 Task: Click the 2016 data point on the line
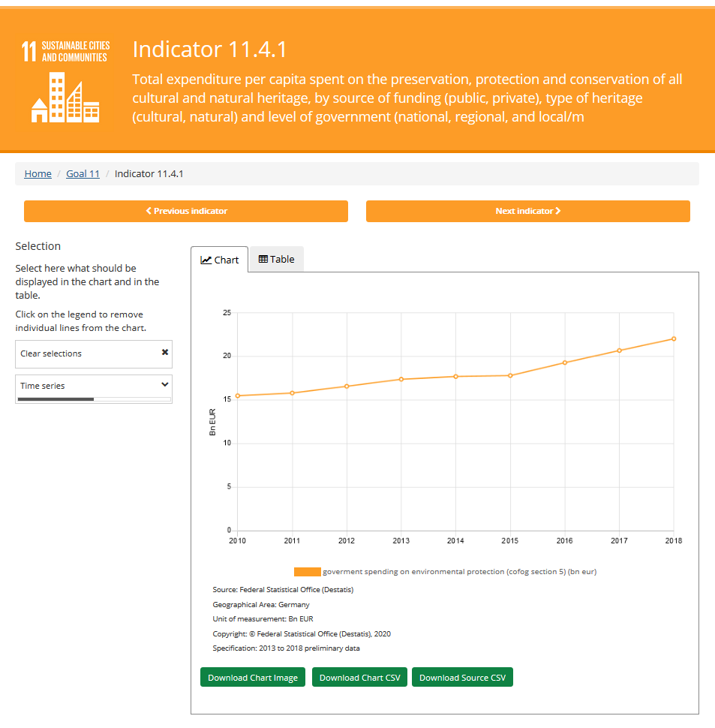pyautogui.click(x=565, y=362)
